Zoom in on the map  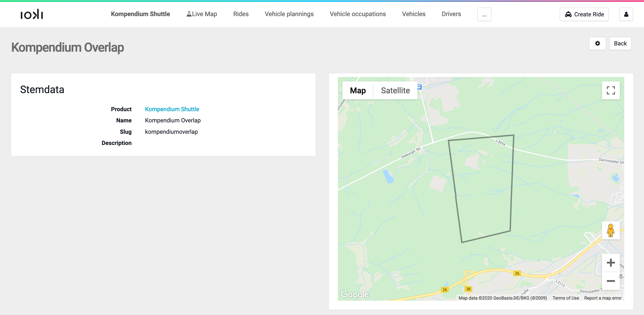611,263
